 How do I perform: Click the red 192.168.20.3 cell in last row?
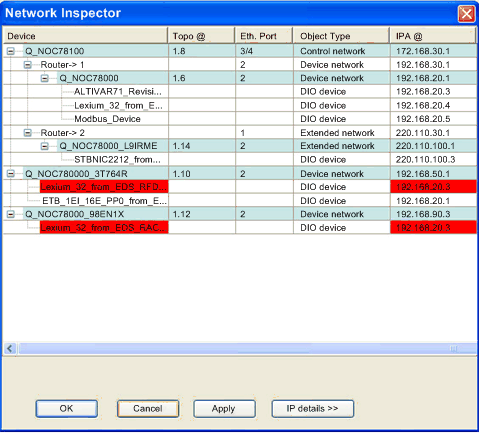[433, 228]
